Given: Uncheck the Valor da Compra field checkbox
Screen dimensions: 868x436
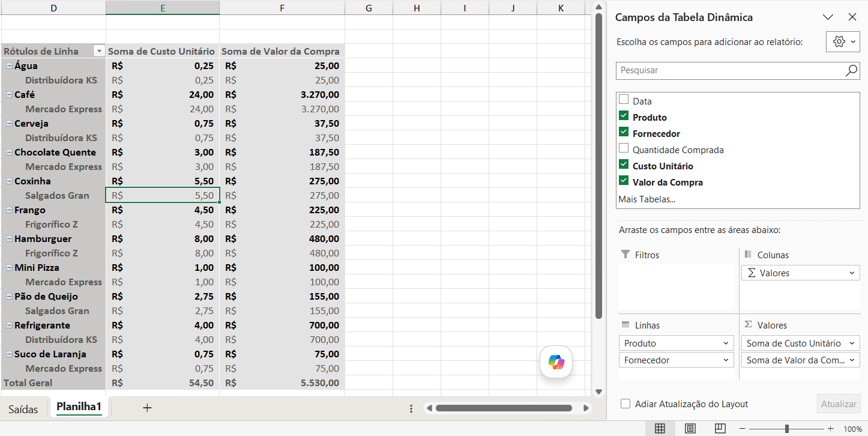Looking at the screenshot, I should (x=624, y=181).
